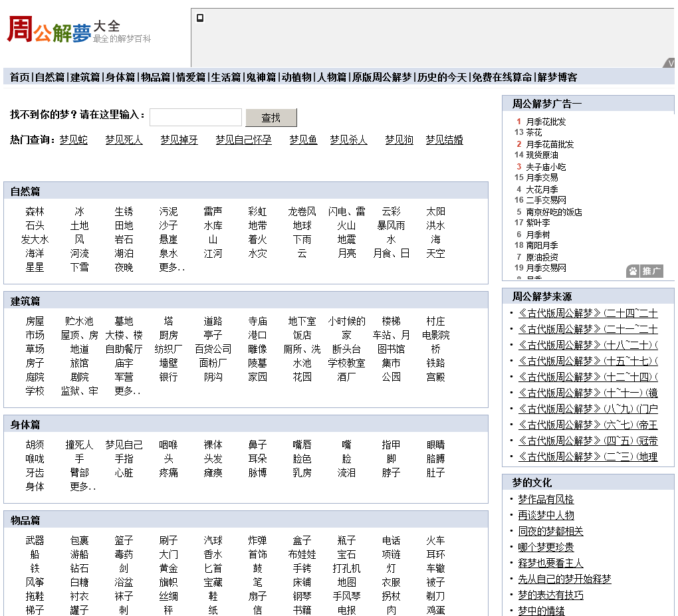Image resolution: width=678 pixels, height=616 pixels.
Task: Open 彩虹 in 自然篇
Action: point(258,212)
